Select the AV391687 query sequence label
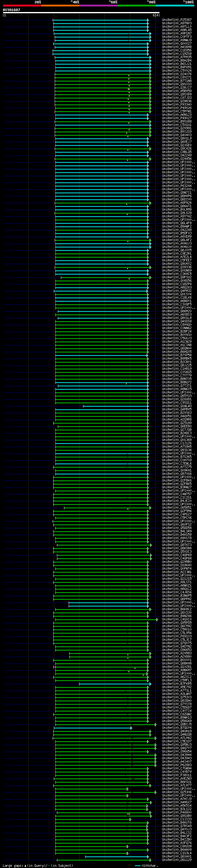 (x=11, y=10)
